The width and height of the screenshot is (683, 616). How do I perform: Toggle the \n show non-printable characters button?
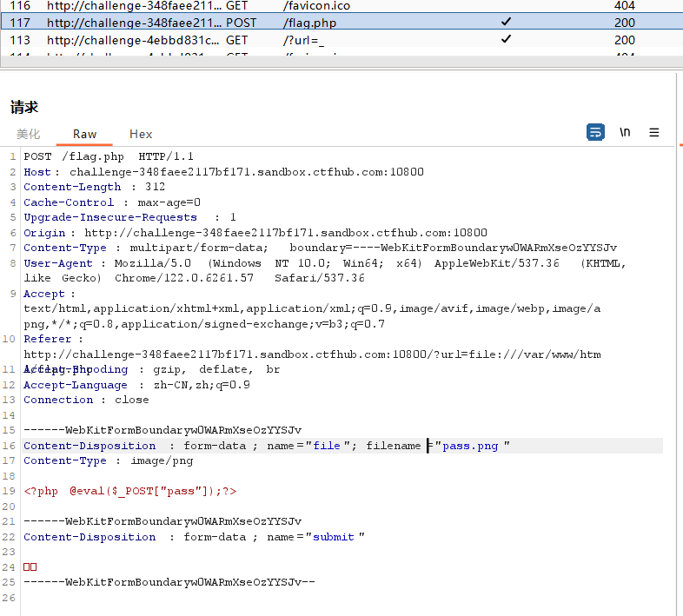tap(625, 132)
